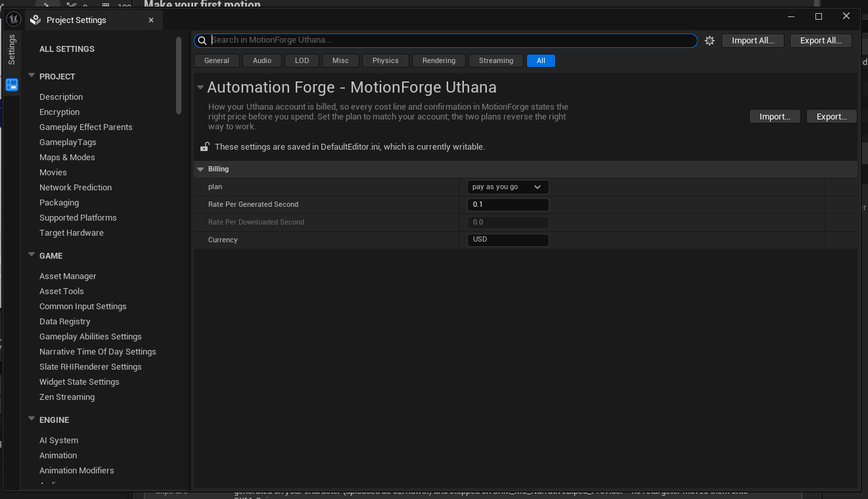Image resolution: width=868 pixels, height=499 pixels.
Task: Open the Encryption settings page
Action: tap(60, 112)
